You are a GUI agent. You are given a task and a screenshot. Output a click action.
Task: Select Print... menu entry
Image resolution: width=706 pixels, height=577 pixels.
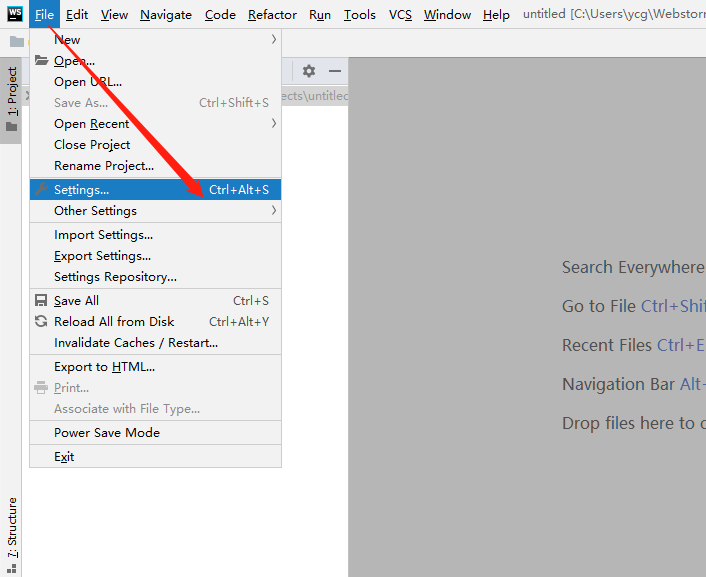click(155, 388)
